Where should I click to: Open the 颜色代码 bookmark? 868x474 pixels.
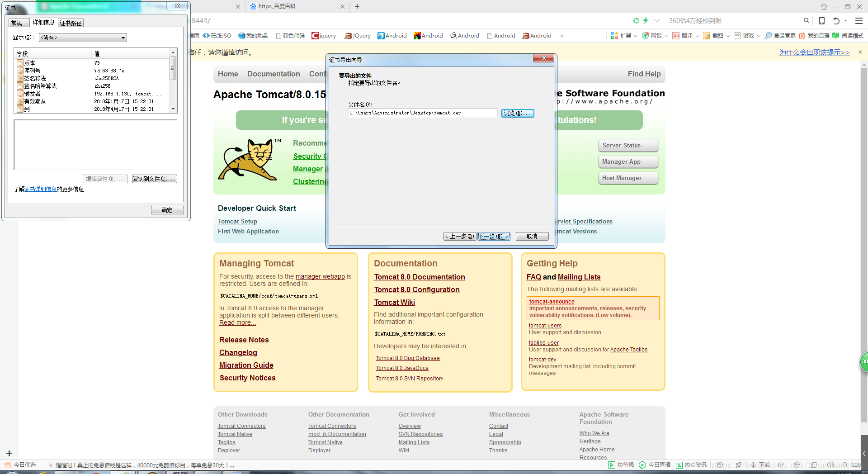pos(290,36)
